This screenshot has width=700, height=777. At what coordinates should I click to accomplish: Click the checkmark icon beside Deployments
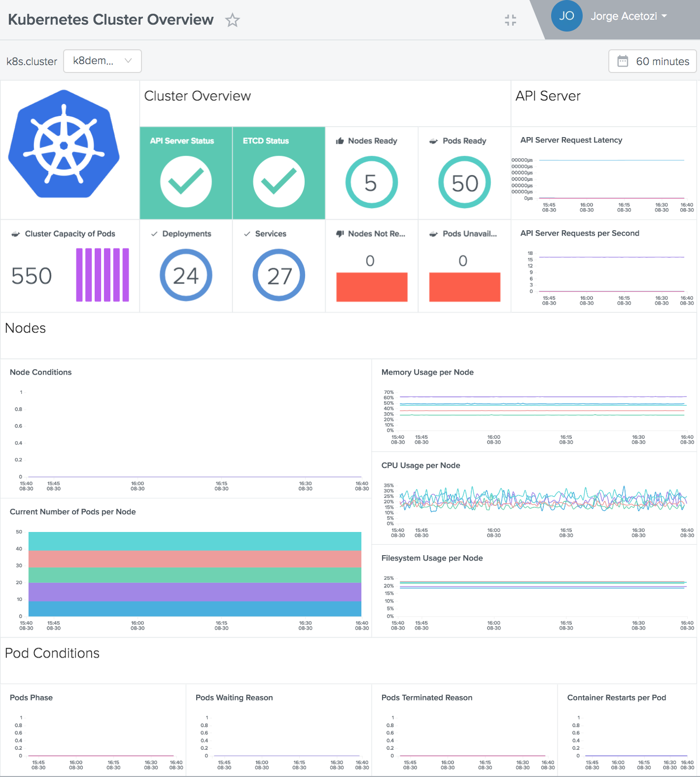[x=154, y=234]
